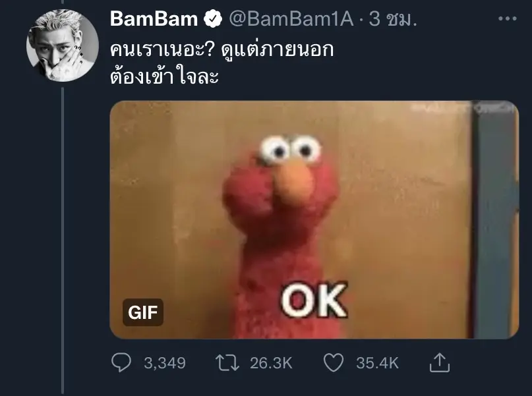This screenshot has width=532, height=396.
Task: View the 26.3K retweets count
Action: 271,363
